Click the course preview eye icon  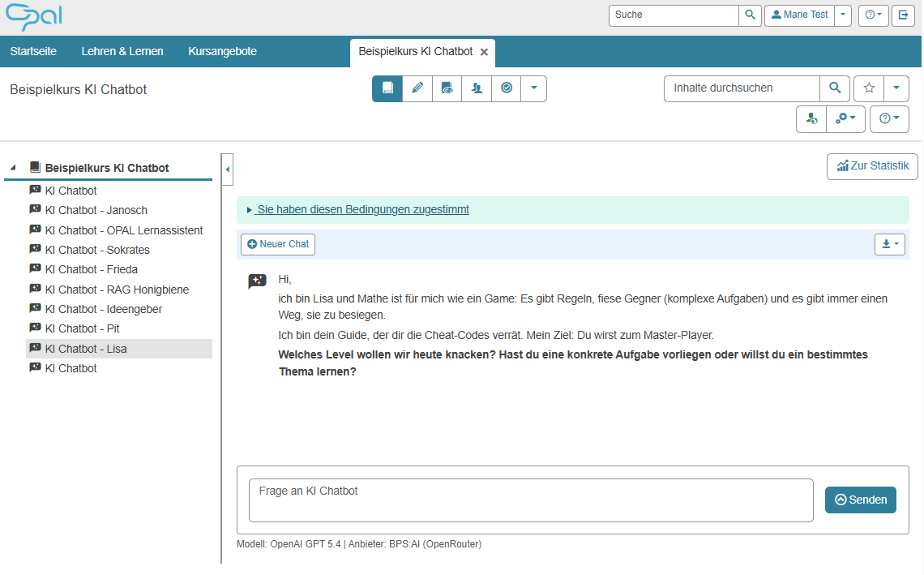pos(447,88)
